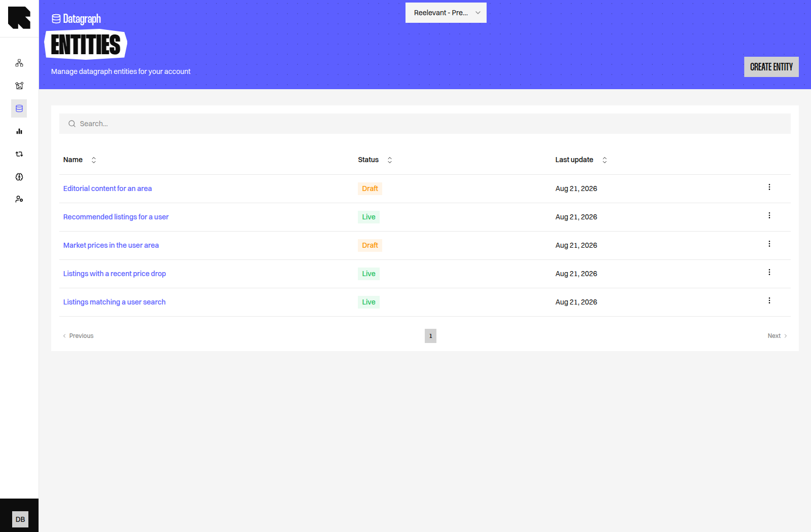Screen dimensions: 811x532
Task: Go to the Next page
Action: pos(777,336)
